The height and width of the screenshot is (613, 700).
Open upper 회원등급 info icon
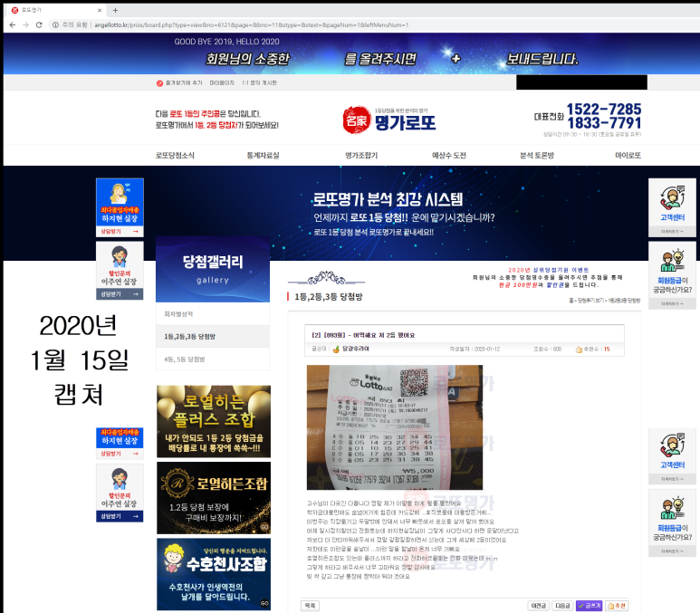point(672,261)
